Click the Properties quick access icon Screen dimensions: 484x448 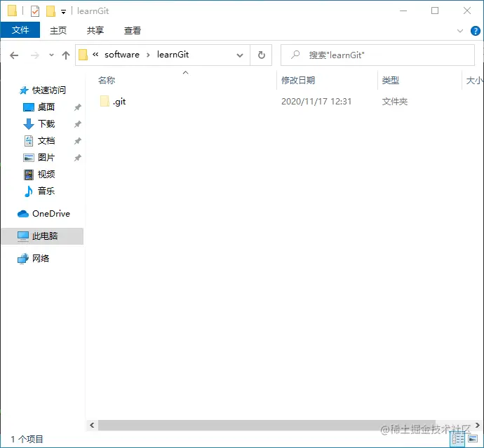[x=35, y=11]
